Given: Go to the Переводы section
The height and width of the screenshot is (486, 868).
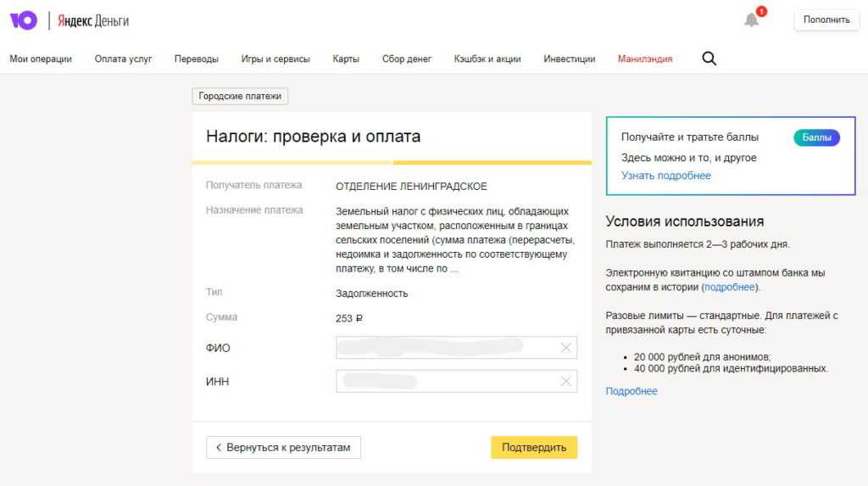Looking at the screenshot, I should [x=197, y=59].
